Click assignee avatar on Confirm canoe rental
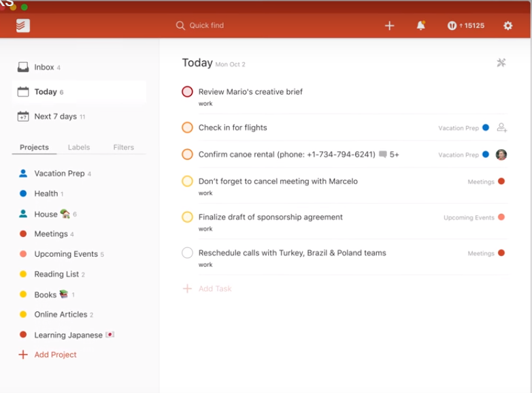 [x=501, y=155]
